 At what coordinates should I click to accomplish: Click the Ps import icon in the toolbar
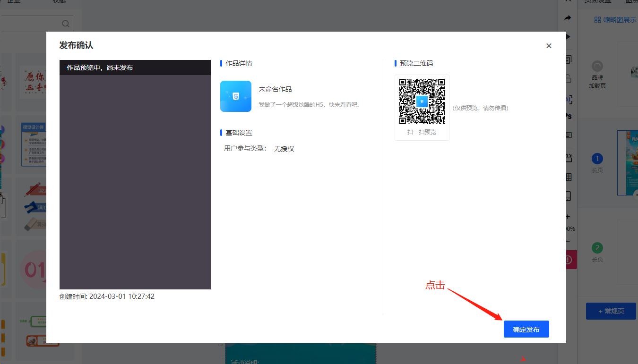point(568,116)
